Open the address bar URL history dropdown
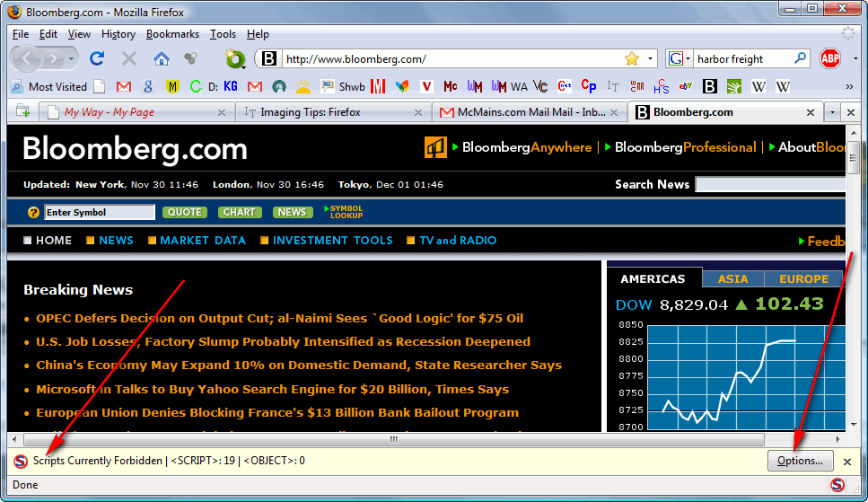This screenshot has height=502, width=868. (650, 58)
